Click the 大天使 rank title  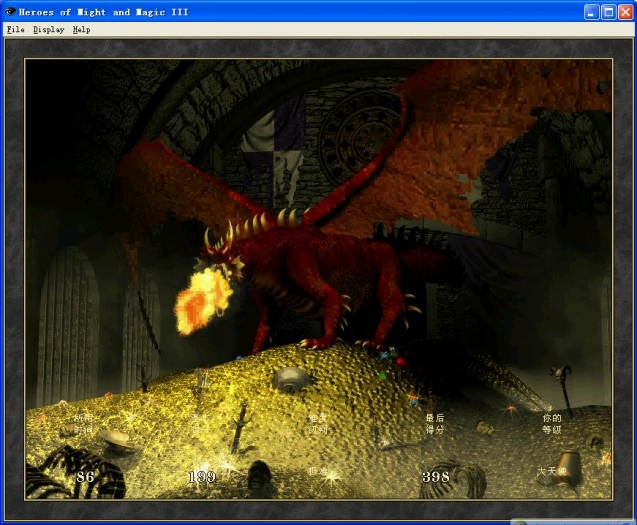551,471
